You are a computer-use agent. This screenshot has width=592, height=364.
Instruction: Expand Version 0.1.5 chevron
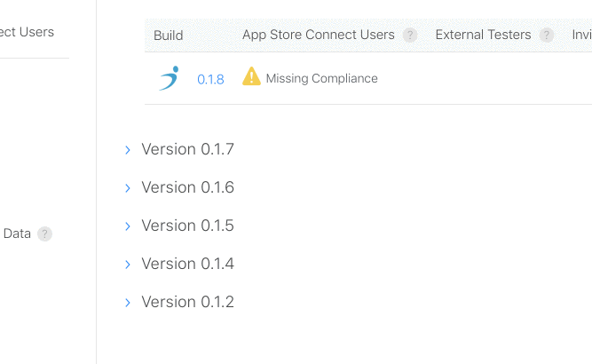click(x=128, y=226)
